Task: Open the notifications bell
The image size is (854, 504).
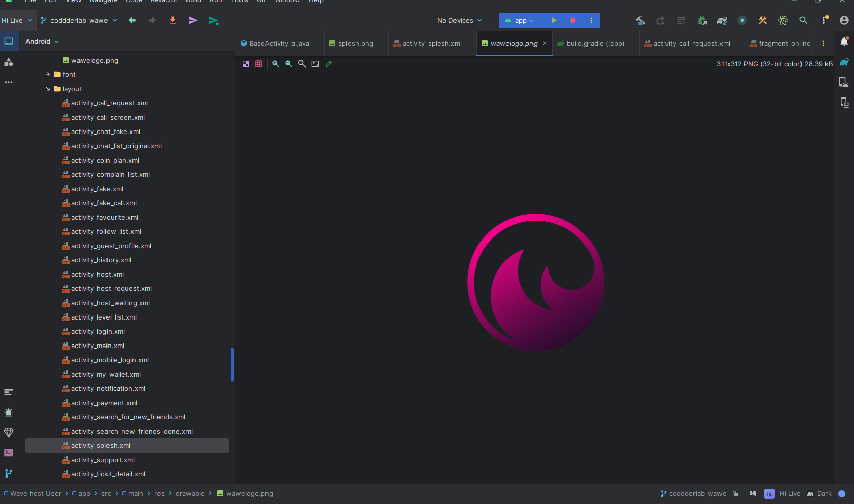Action: pos(844,42)
